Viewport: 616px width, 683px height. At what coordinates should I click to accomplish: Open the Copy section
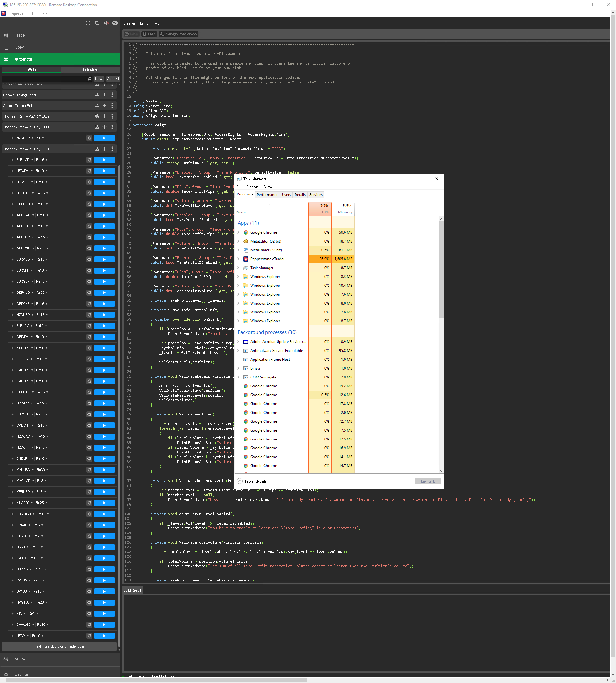click(x=60, y=47)
